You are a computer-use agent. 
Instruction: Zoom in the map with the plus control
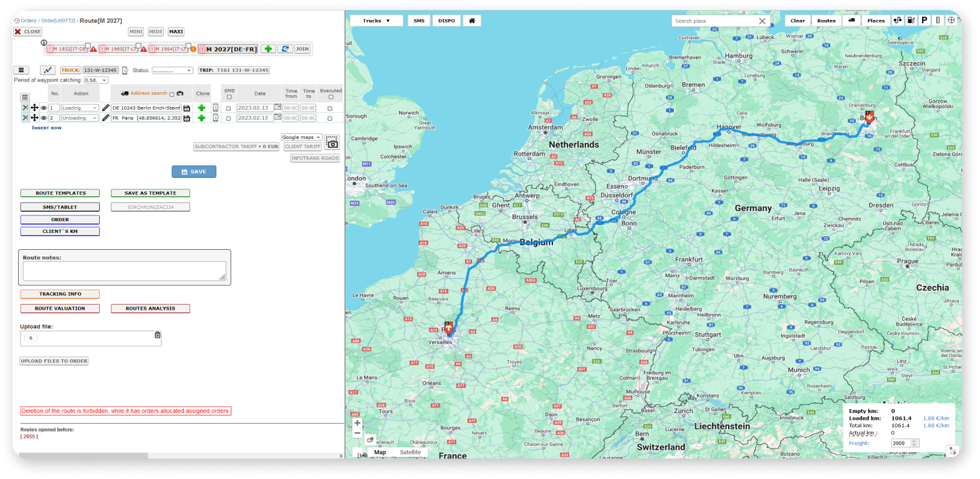pos(357,423)
